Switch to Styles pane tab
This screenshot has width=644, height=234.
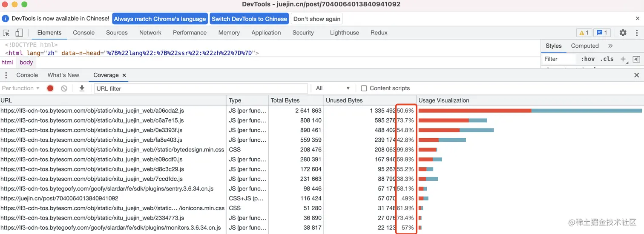(554, 46)
